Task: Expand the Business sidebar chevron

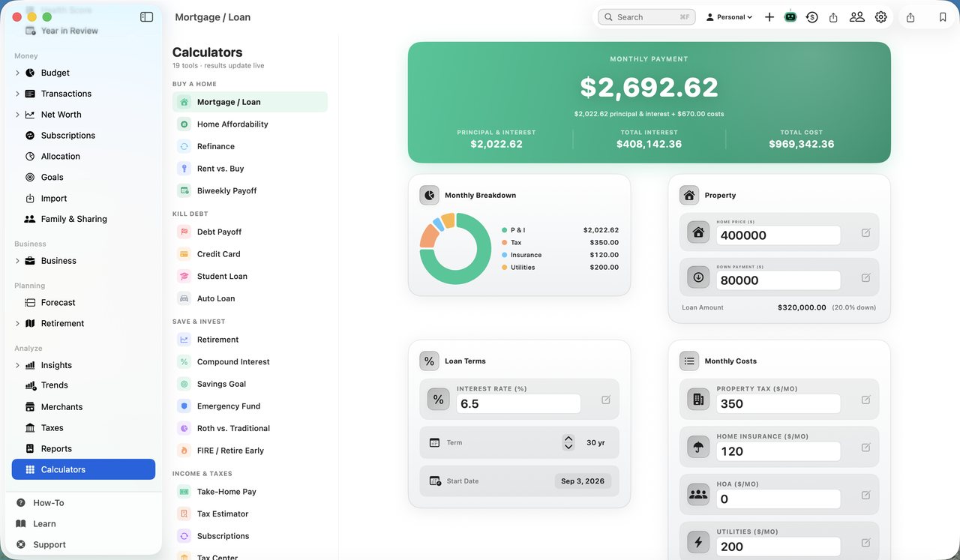Action: coord(17,261)
